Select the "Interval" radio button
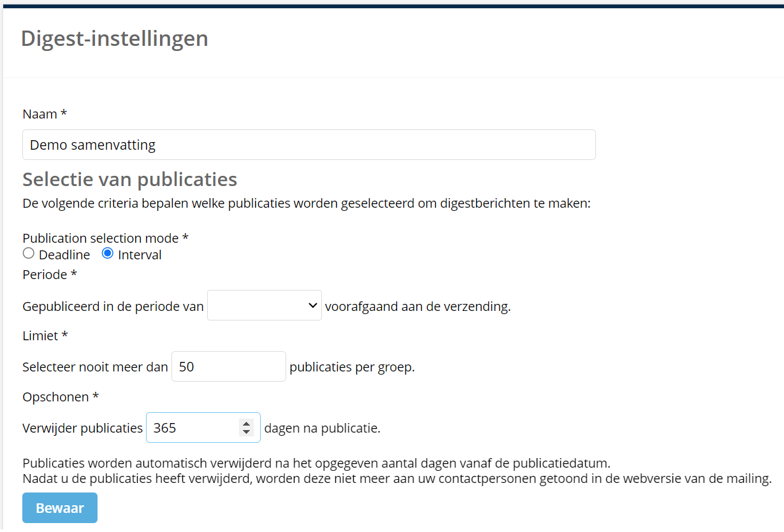 (107, 254)
